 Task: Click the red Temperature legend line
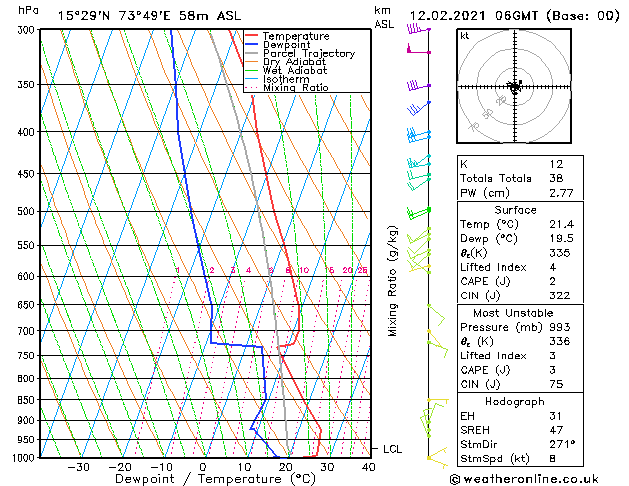coord(251,36)
